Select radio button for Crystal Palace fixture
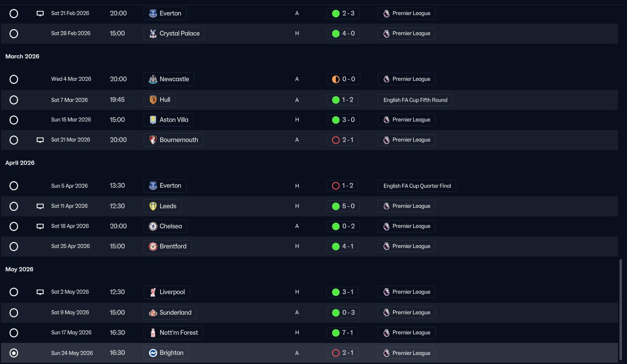627x364 pixels. coord(14,34)
